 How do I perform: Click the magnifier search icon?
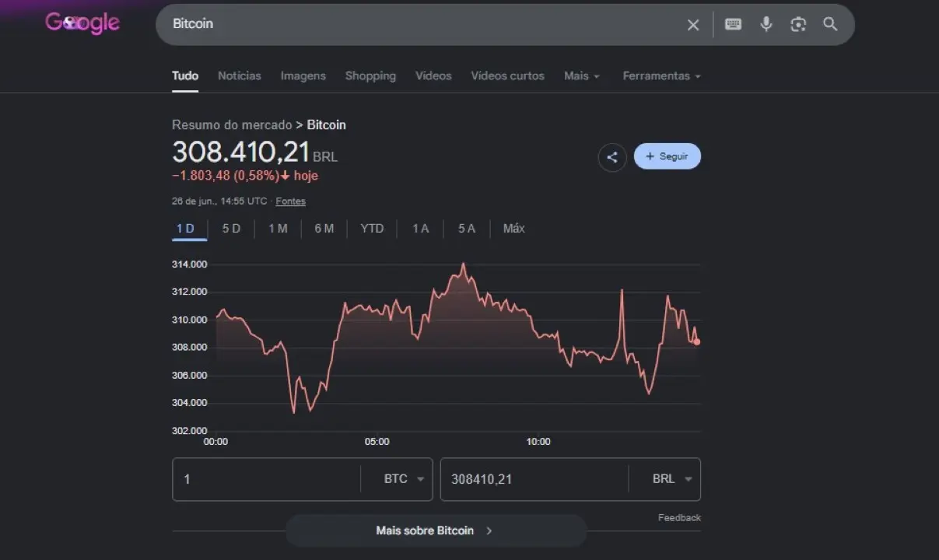pyautogui.click(x=830, y=24)
